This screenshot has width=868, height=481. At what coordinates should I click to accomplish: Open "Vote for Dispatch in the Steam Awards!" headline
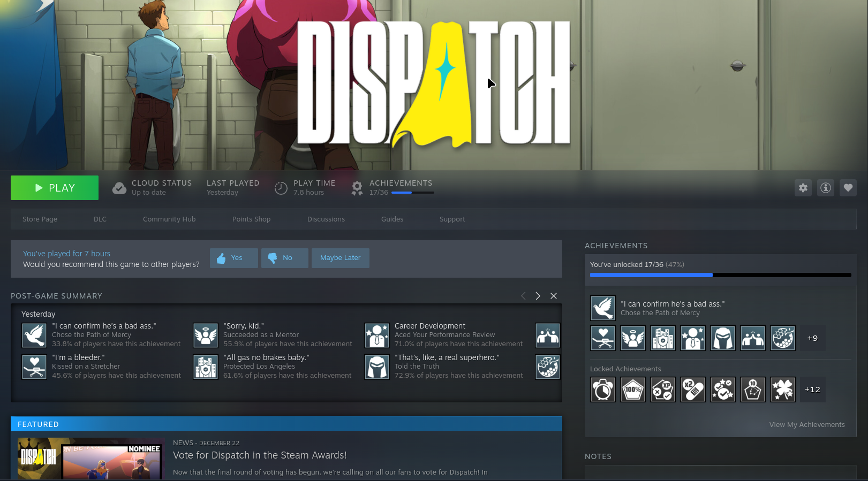coord(260,455)
